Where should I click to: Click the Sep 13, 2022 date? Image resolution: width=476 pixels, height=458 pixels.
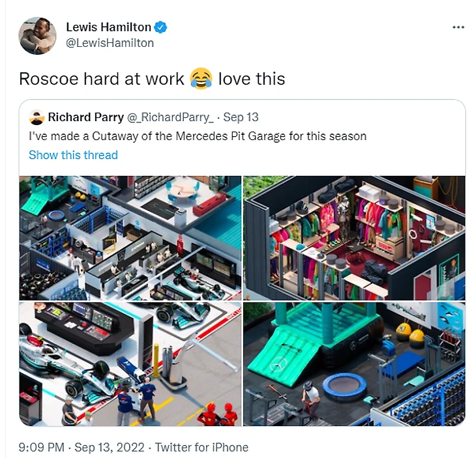coord(110,448)
